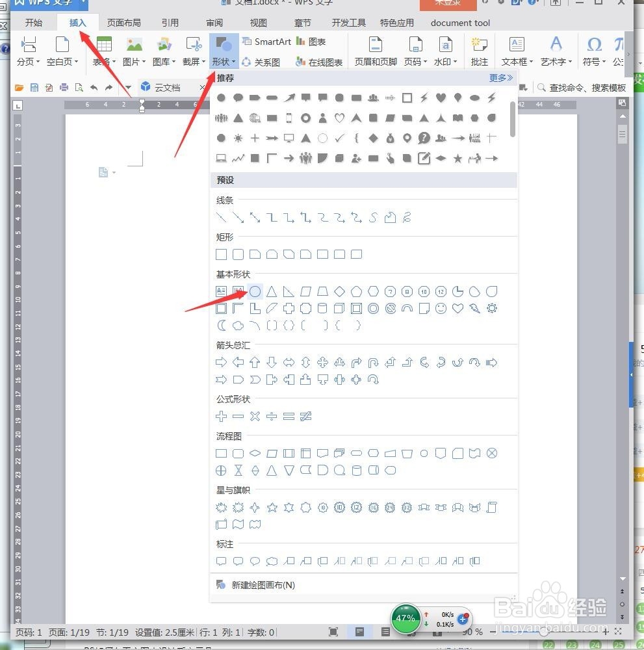Insert the down arrow block shape
Screen dimensions: 644x650
click(272, 363)
